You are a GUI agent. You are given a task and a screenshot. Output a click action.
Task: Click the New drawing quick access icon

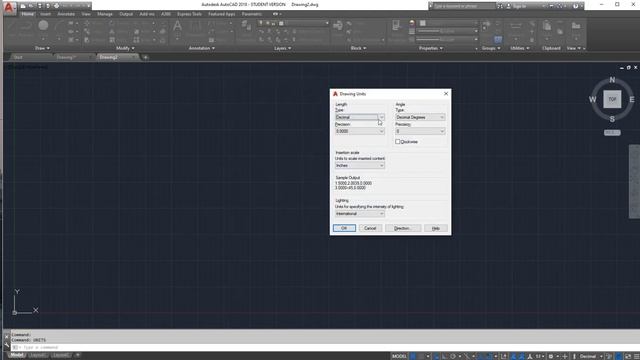[x=23, y=6]
